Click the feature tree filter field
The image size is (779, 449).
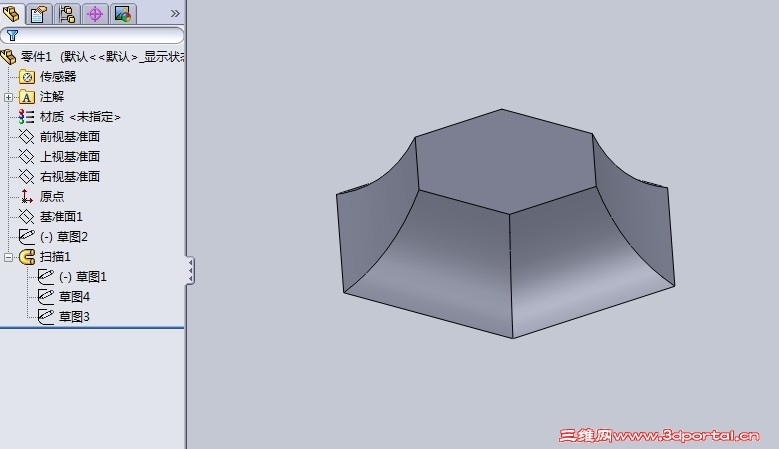[92, 35]
